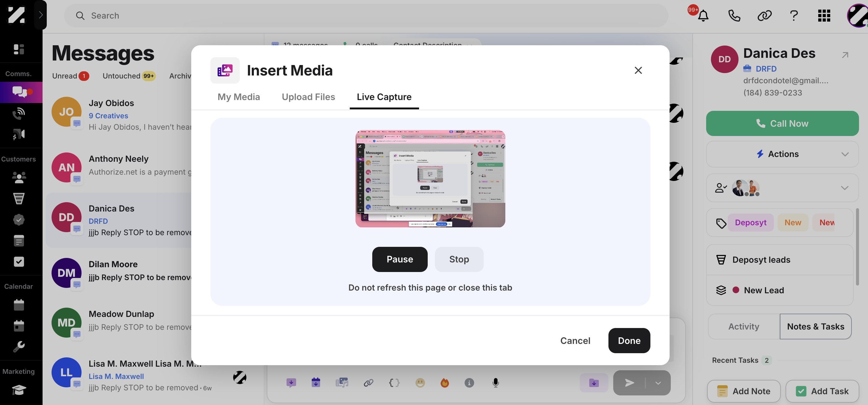The height and width of the screenshot is (405, 868).
Task: Open the pipeline funnel icon in sidebar
Action: [x=19, y=198]
